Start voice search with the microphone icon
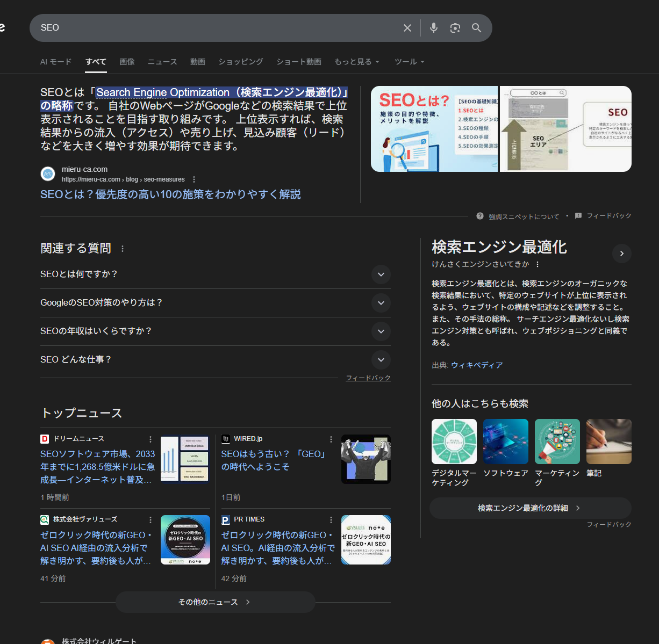 (x=433, y=28)
